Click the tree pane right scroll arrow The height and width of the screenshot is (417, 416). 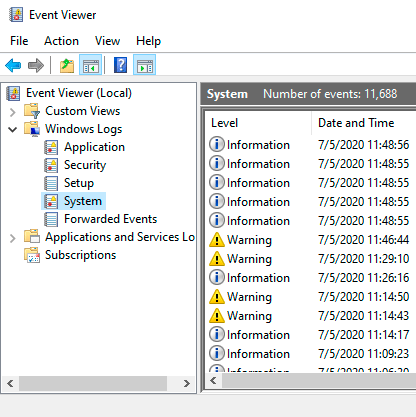[x=187, y=383]
